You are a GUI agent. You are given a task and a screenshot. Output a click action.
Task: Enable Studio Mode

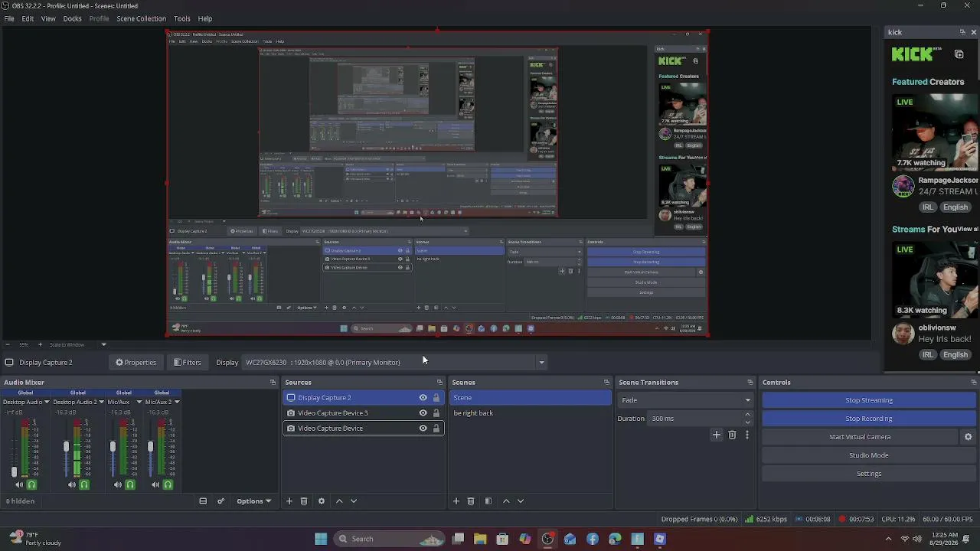[x=869, y=455]
